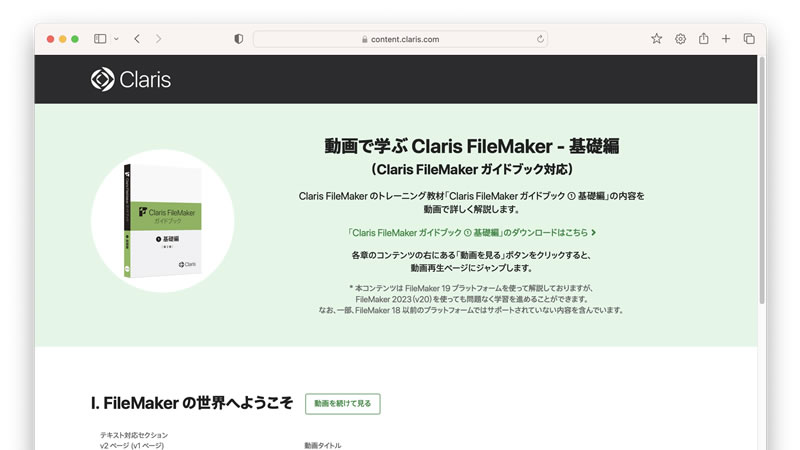Open the guidebook download link in green

point(471,233)
